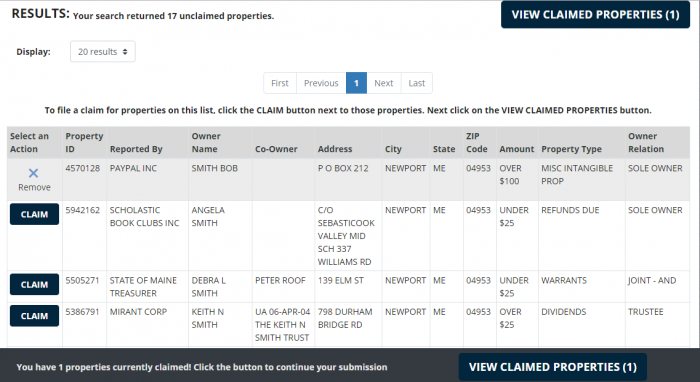Click the ZIP Code column header
The width and height of the screenshot is (700, 382).
click(477, 142)
